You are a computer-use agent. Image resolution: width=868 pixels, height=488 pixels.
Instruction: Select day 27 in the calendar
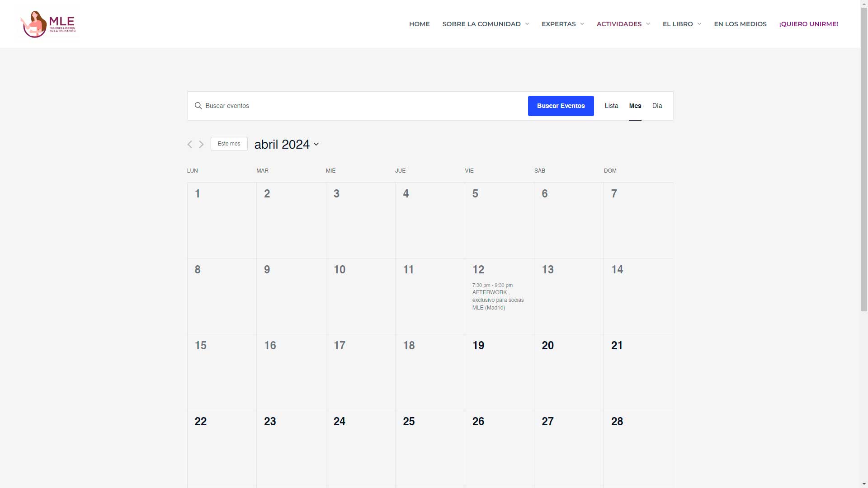pyautogui.click(x=547, y=422)
